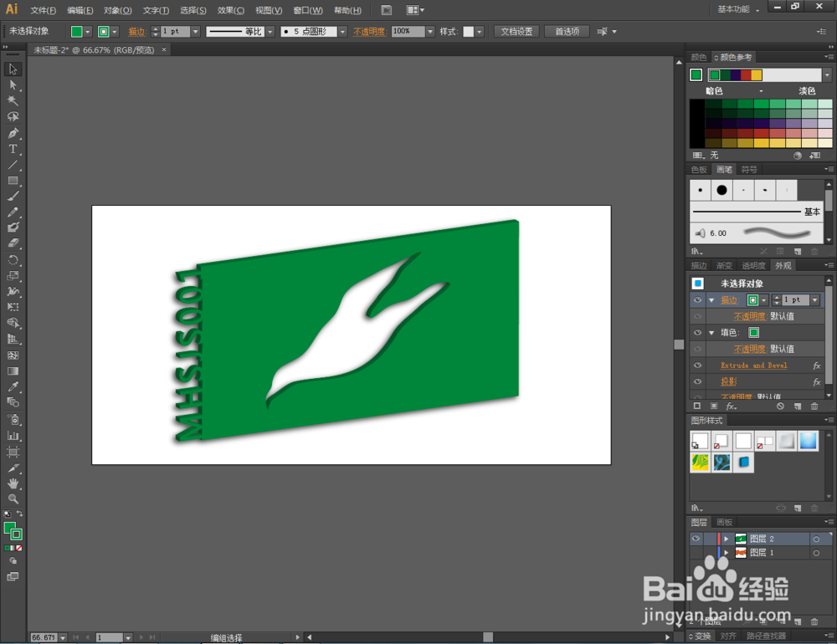Image resolution: width=837 pixels, height=644 pixels.
Task: Select the Eraser tool
Action: (13, 243)
